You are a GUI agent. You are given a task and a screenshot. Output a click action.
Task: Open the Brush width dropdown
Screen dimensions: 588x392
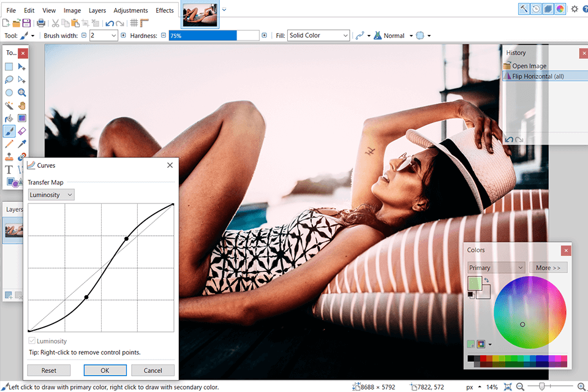(x=114, y=36)
